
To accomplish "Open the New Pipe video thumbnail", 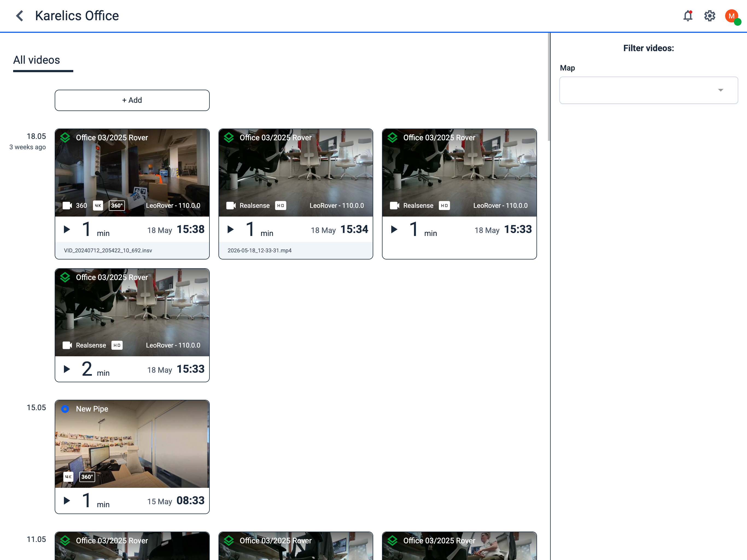I will pyautogui.click(x=132, y=444).
